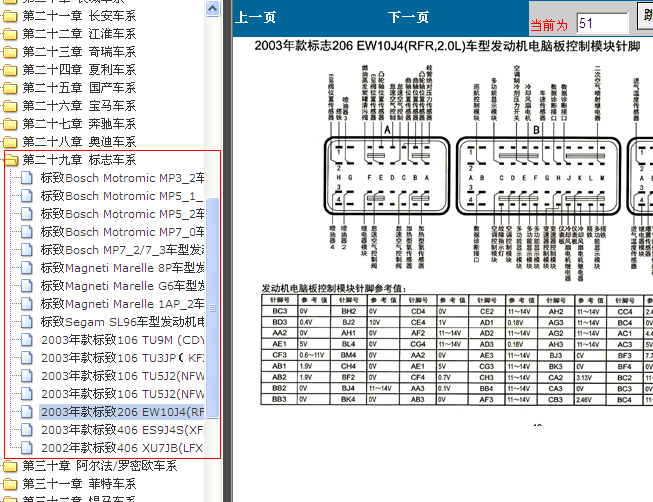This screenshot has width=653, height=502.
Task: Open folder icon of 第二十七章 奔驰车系
Action: pyautogui.click(x=10, y=124)
